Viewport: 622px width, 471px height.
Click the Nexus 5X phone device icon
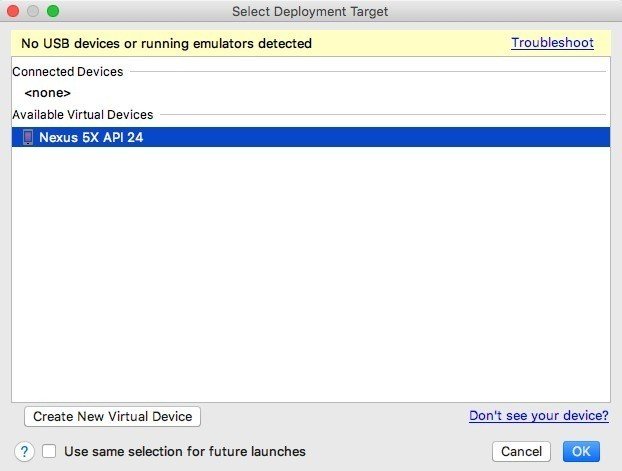coord(27,138)
